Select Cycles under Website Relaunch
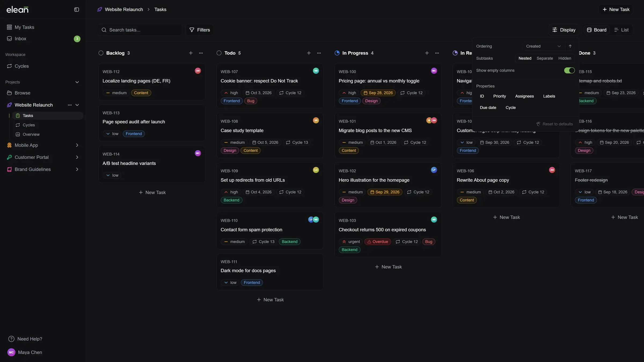This screenshot has width=644, height=362. (47, 125)
